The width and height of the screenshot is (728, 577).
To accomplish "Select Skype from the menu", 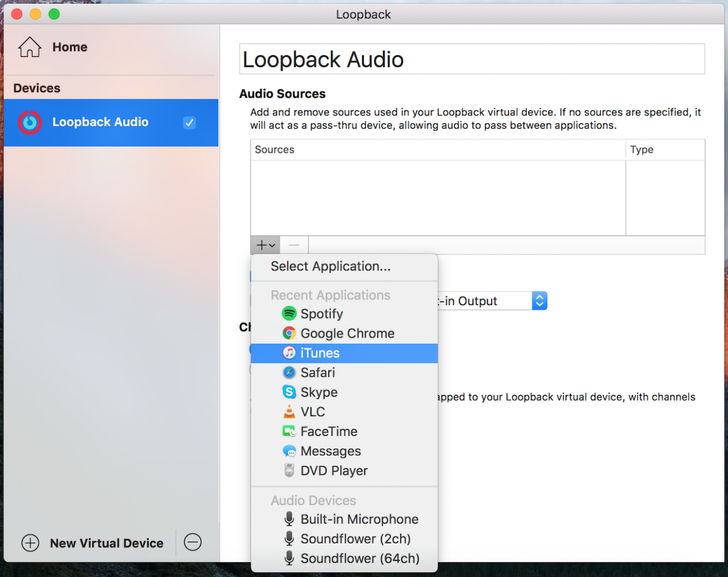I will [x=344, y=392].
